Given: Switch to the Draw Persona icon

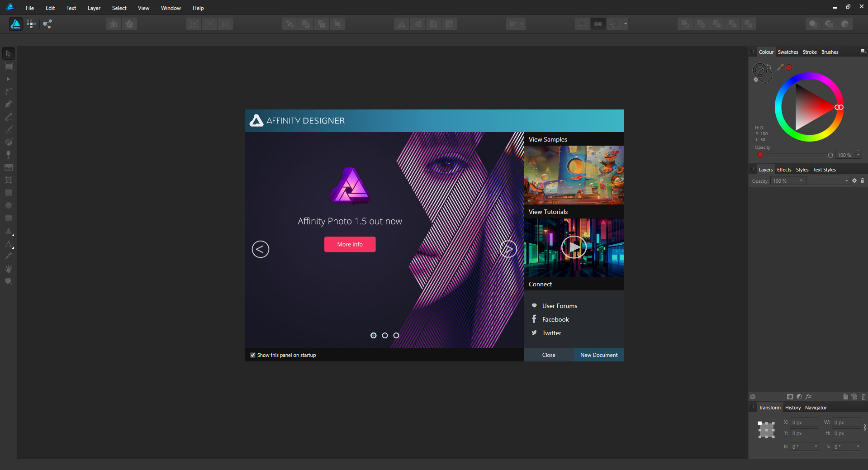Looking at the screenshot, I should 15,24.
